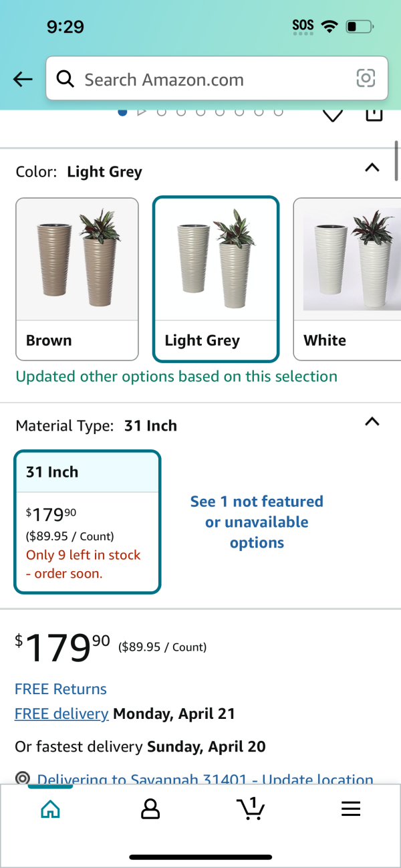
Task: See 1 not featured or unavailable options
Action: click(257, 522)
